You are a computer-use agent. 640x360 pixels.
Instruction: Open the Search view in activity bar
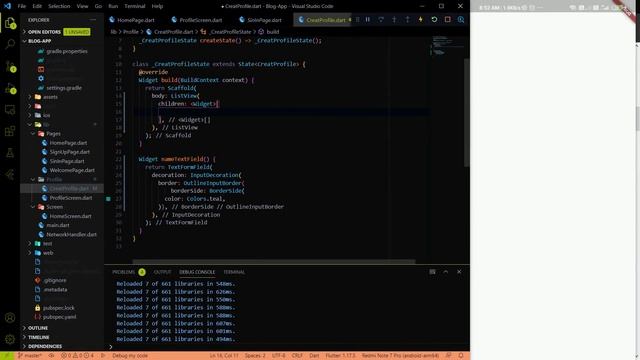click(10, 44)
